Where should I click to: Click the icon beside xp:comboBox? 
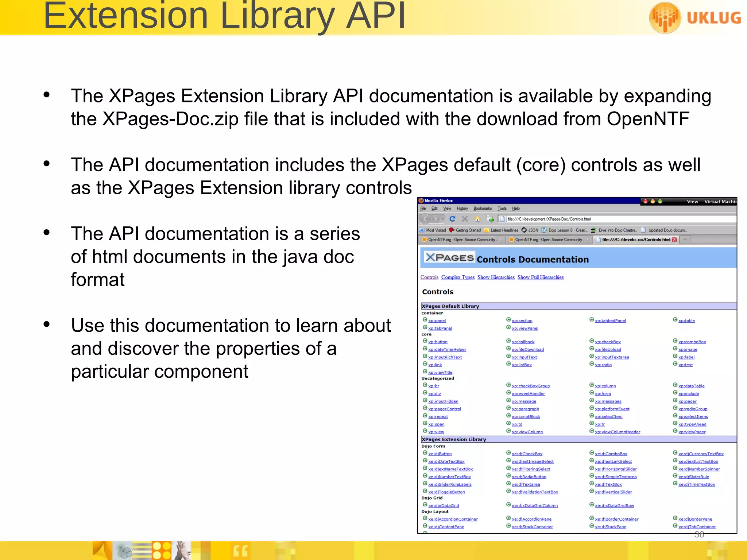(675, 341)
